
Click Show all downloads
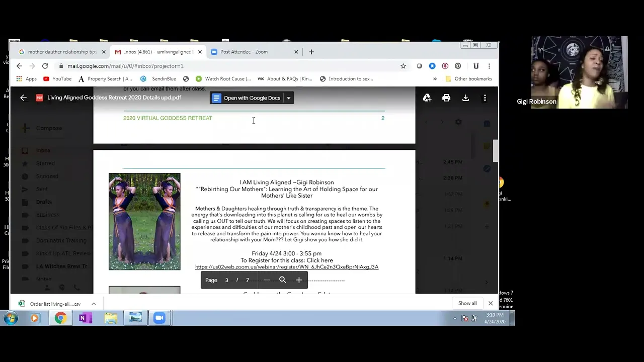pyautogui.click(x=467, y=303)
